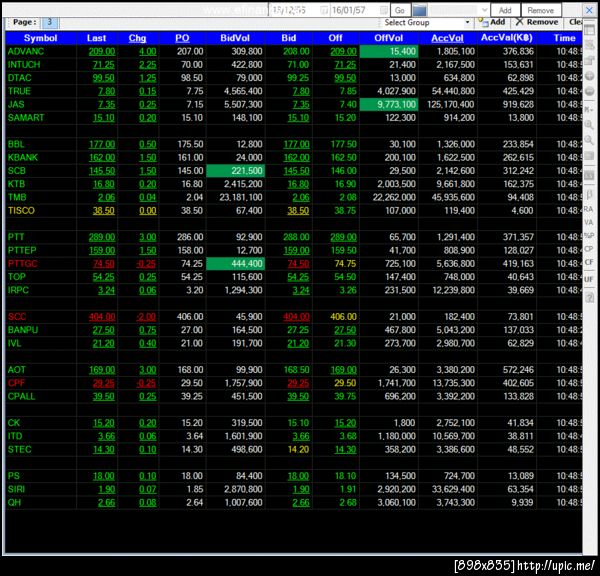Viewport: 600px width, 576px height.
Task: Click highlighted BidVol 444,400 for PTTGC
Action: 235,264
